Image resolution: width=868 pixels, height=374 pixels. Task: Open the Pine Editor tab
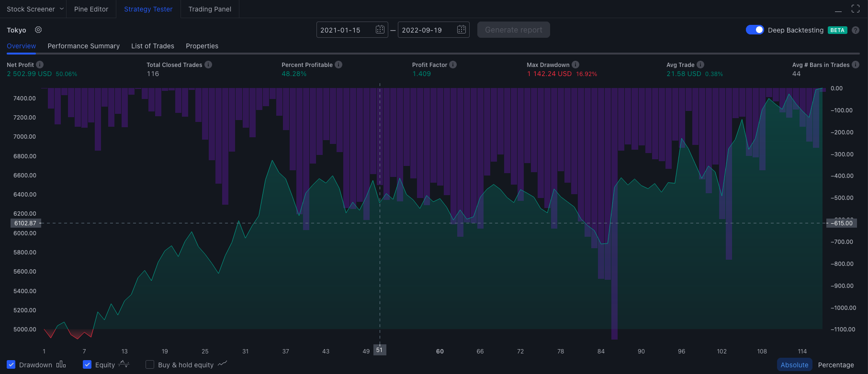point(91,9)
